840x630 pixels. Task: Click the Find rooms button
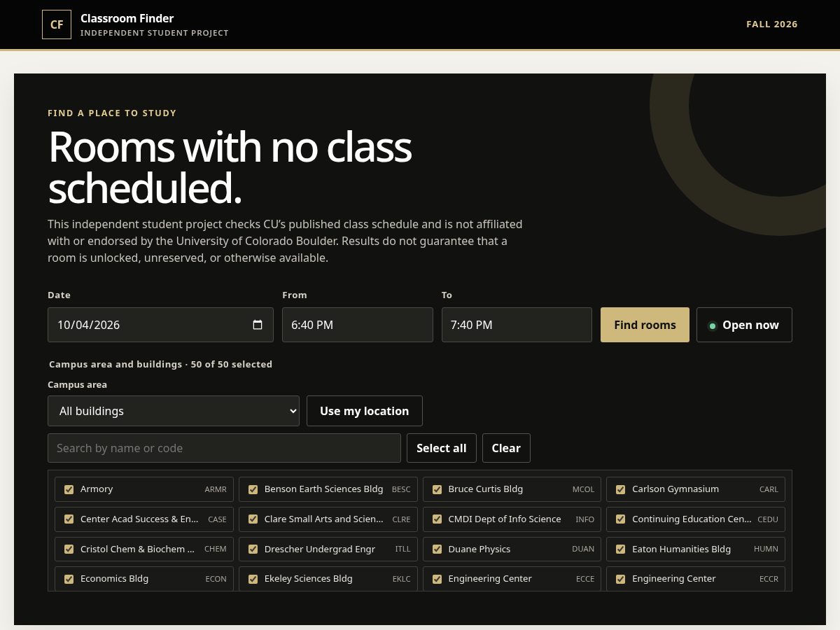tap(645, 325)
